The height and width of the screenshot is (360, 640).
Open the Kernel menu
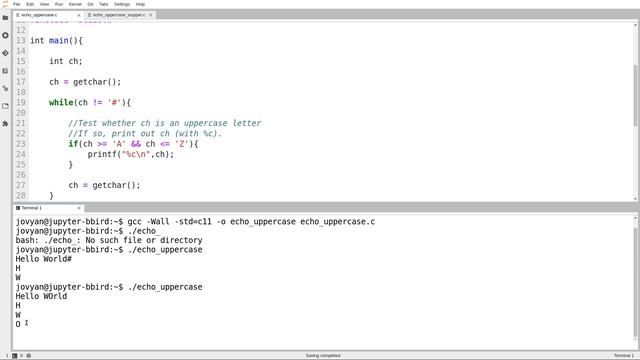tap(75, 4)
